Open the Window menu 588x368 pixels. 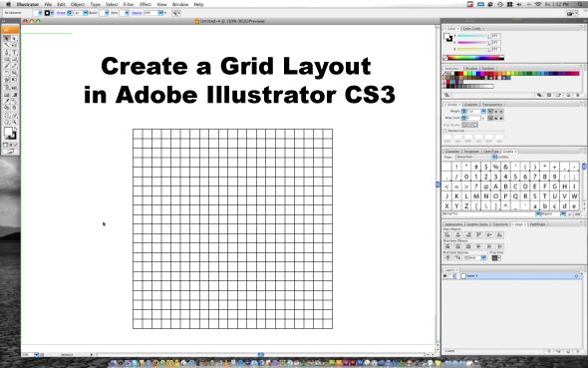pyautogui.click(x=180, y=5)
